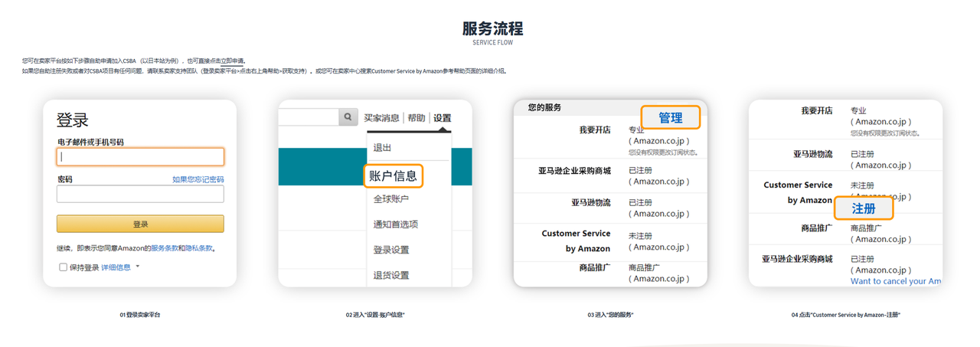
Task: Open the 详细信息 link
Action: [116, 267]
